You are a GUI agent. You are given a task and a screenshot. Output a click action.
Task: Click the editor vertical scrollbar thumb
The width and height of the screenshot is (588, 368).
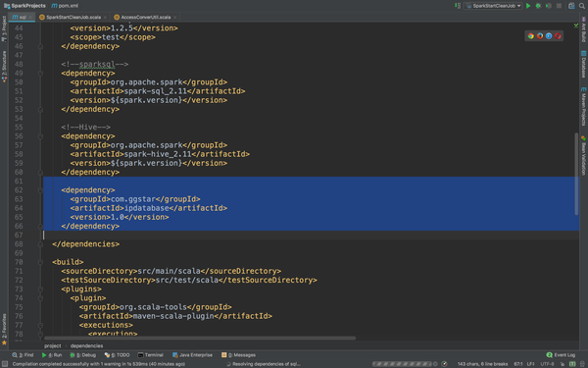pyautogui.click(x=576, y=174)
